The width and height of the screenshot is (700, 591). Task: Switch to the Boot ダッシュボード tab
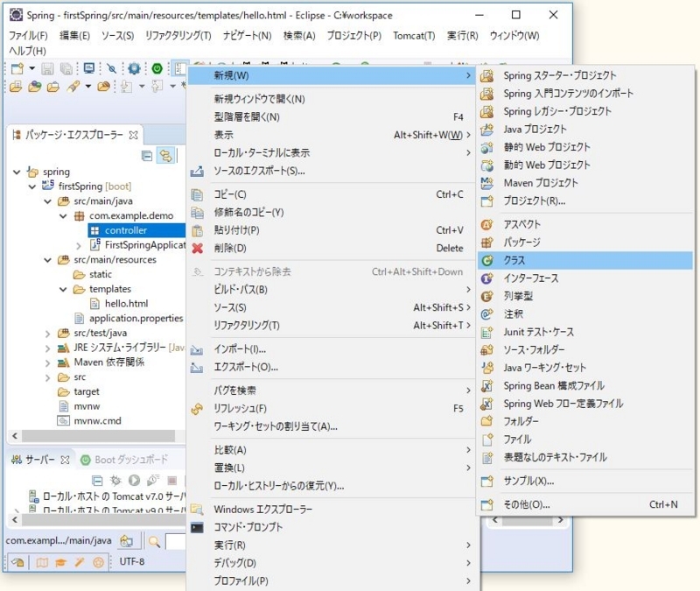tap(124, 460)
